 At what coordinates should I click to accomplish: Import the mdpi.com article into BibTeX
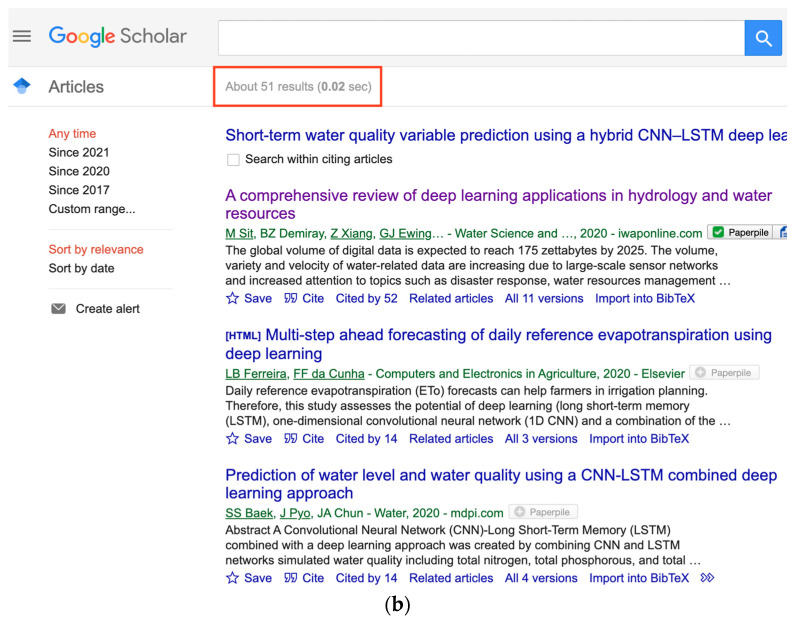pyautogui.click(x=639, y=578)
